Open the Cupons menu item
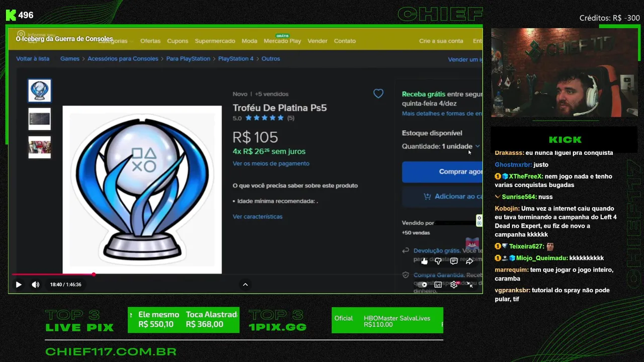 coord(178,41)
